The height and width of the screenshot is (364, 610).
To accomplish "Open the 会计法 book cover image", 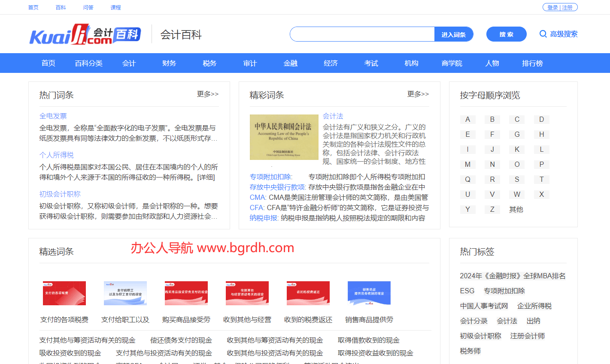I will pos(284,137).
